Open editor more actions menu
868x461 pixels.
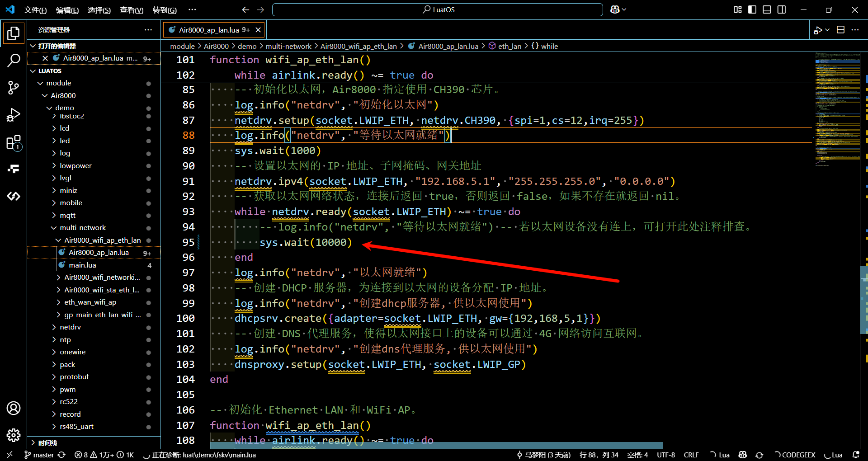(x=855, y=30)
